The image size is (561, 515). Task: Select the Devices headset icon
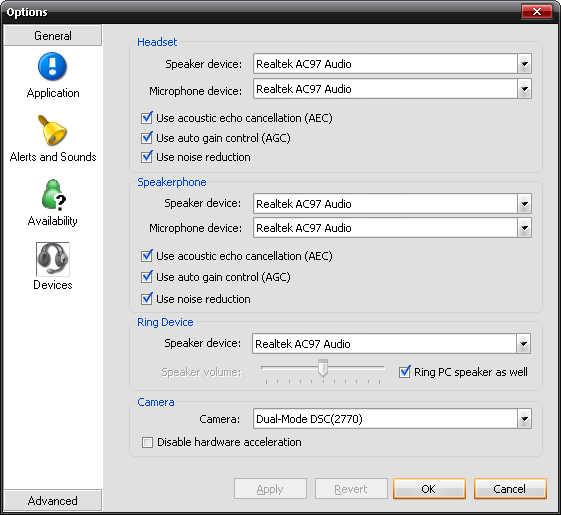[x=53, y=259]
